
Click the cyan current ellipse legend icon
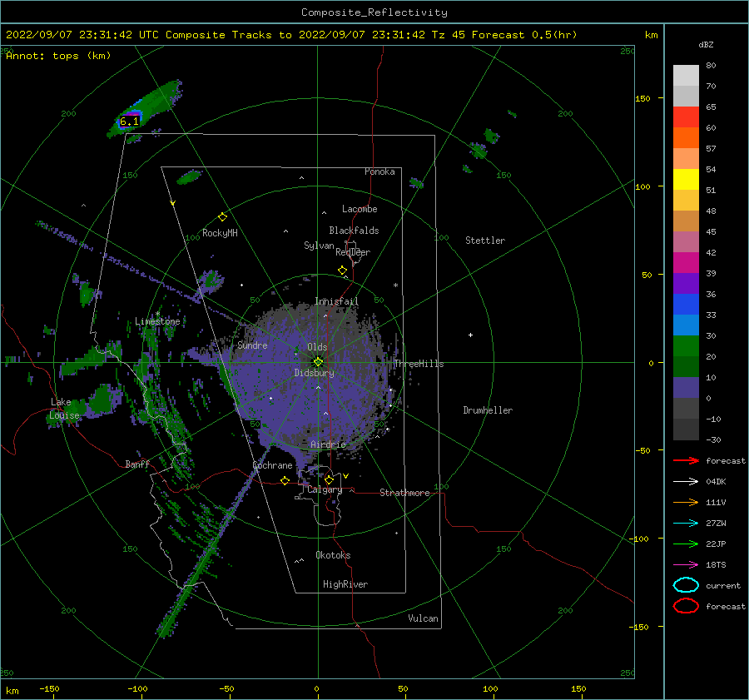(x=686, y=585)
